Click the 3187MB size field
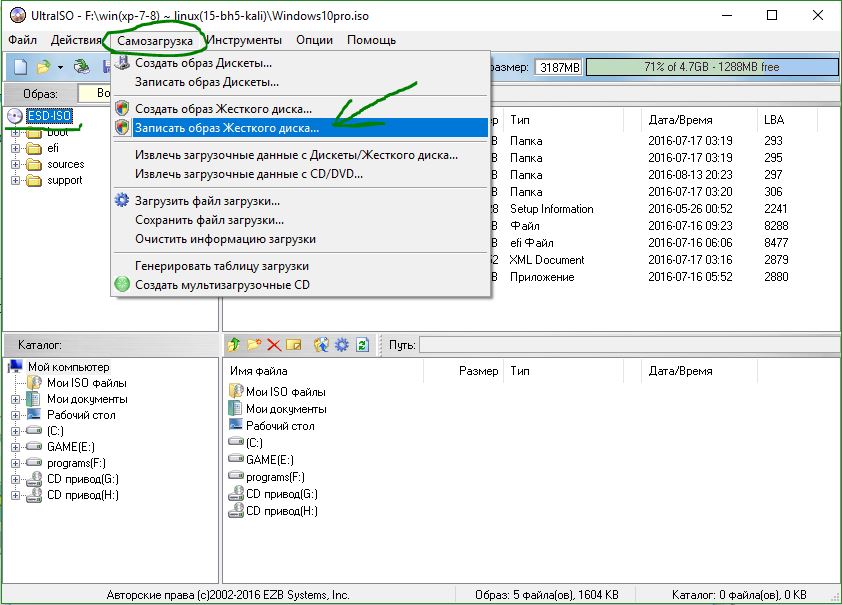This screenshot has width=842, height=605. (559, 67)
